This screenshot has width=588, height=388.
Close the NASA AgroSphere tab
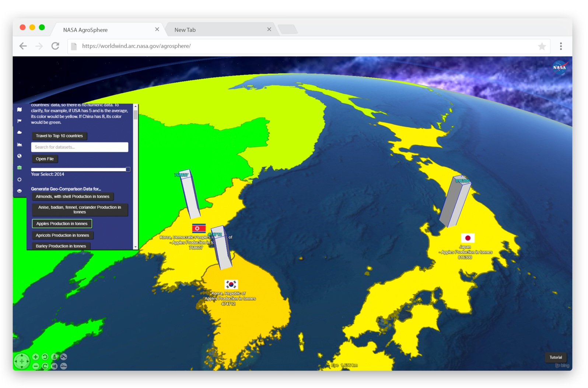coord(157,29)
